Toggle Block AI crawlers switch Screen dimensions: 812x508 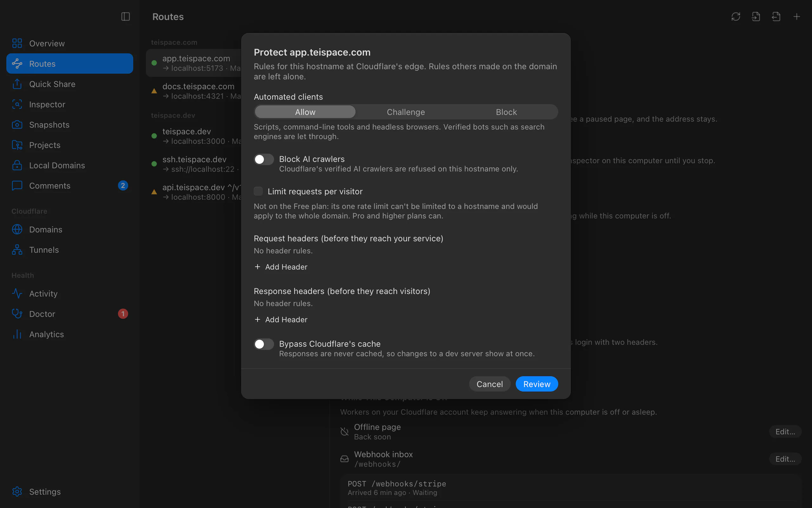coord(264,159)
